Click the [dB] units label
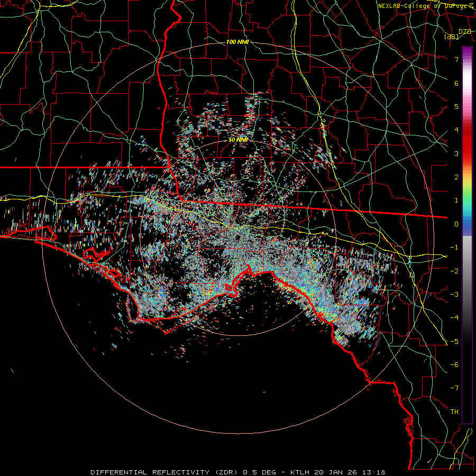The height and width of the screenshot is (476, 476). (452, 37)
